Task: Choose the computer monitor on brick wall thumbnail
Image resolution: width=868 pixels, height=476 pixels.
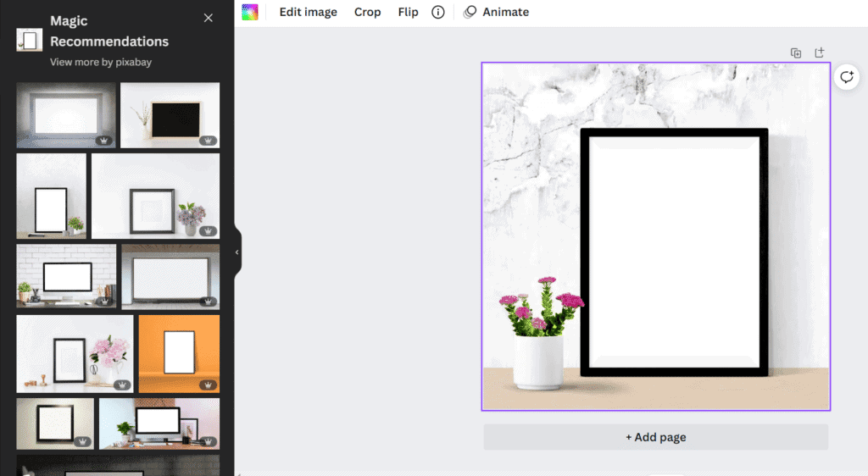Action: click(x=66, y=276)
